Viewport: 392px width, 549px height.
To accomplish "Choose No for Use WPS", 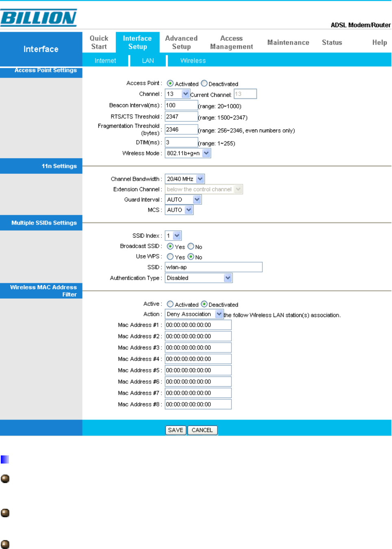I will 191,257.
